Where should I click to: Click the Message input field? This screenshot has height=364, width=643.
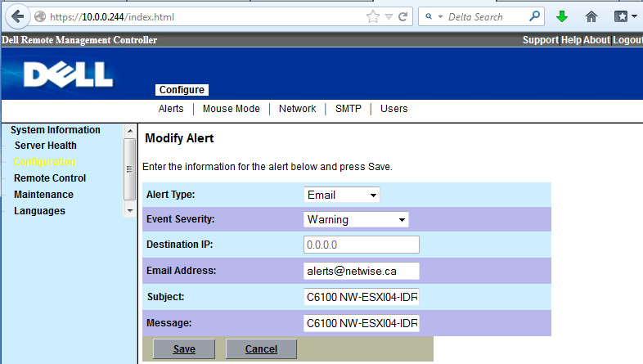pyautogui.click(x=362, y=323)
